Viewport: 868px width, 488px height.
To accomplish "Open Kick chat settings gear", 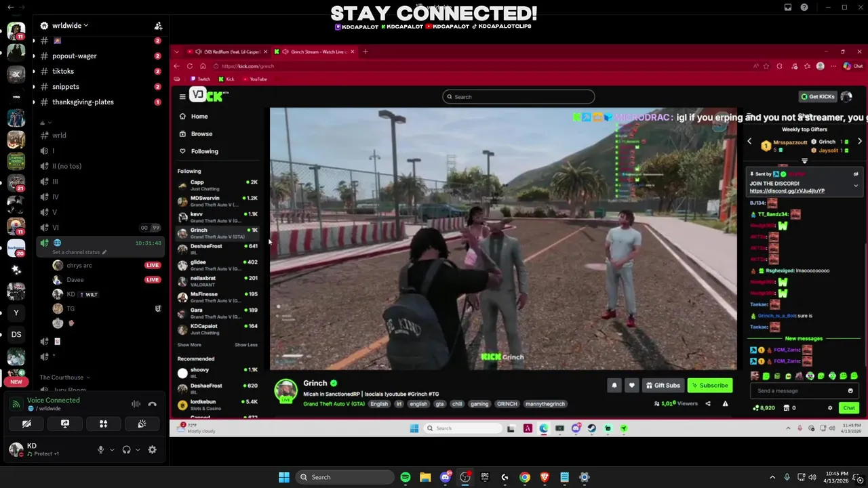I will click(830, 408).
